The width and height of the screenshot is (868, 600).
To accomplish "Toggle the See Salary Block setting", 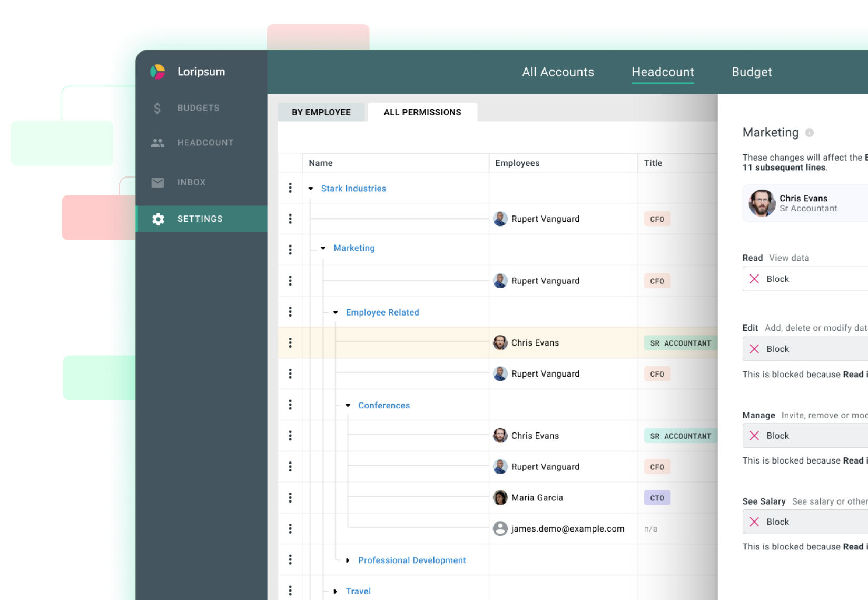I will coord(755,522).
